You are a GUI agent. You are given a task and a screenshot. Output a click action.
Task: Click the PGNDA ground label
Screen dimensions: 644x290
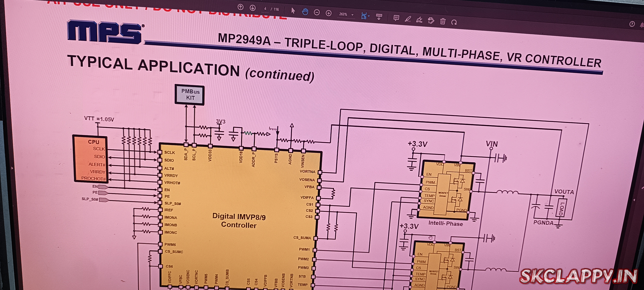click(x=543, y=222)
